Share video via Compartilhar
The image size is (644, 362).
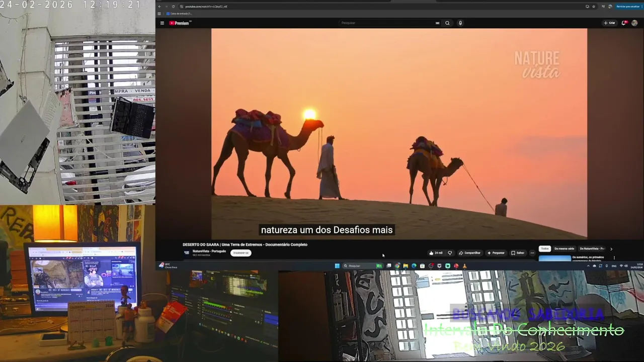click(469, 253)
